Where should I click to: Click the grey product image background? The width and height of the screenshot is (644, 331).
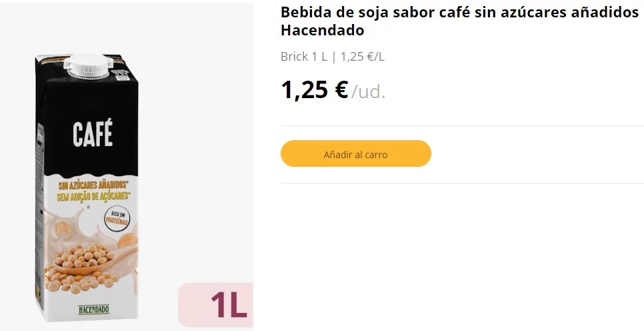tap(200, 133)
